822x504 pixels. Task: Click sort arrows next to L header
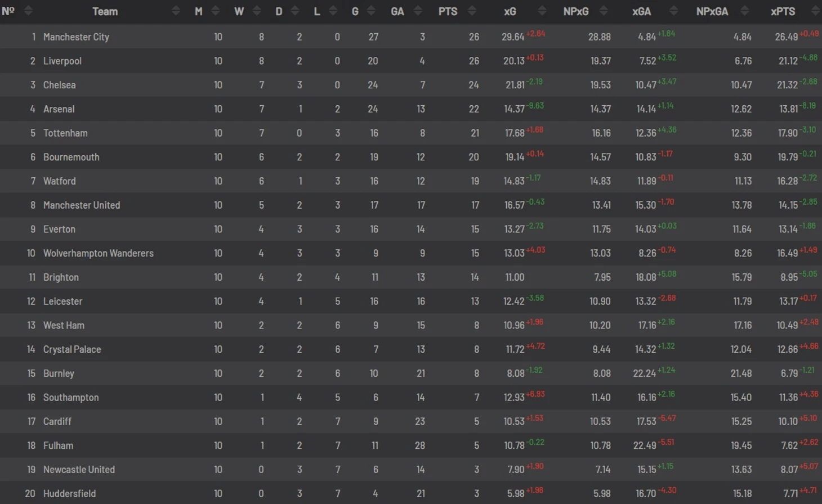pyautogui.click(x=333, y=11)
